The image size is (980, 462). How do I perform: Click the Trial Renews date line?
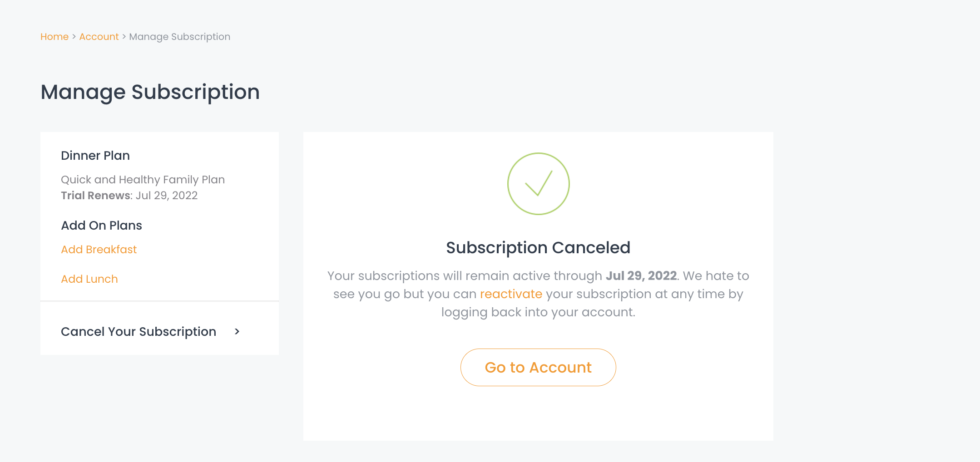click(x=129, y=196)
